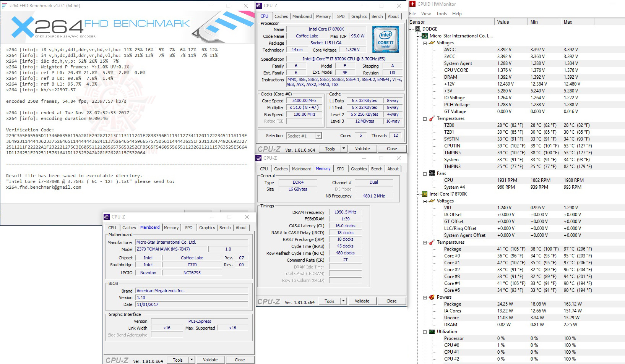Click the title bar icon of the CPU-Z Memory window
Image resolution: width=625 pixels, height=364 pixels.
pos(258,158)
